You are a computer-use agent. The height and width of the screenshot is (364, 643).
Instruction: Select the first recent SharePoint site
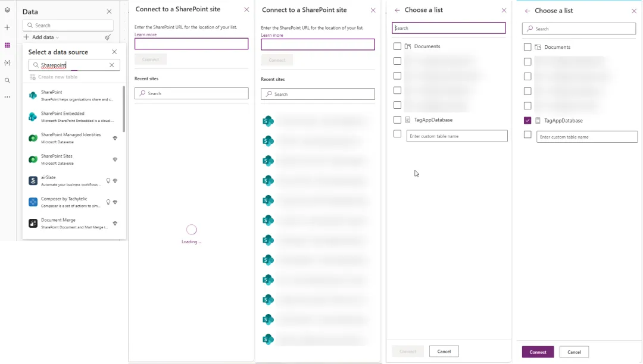click(x=315, y=121)
